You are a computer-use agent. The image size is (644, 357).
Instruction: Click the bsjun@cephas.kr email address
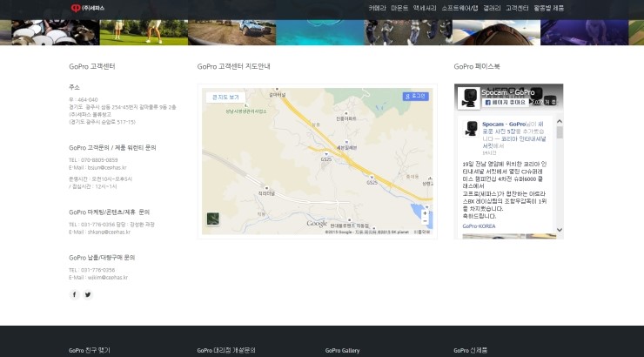pyautogui.click(x=107, y=167)
